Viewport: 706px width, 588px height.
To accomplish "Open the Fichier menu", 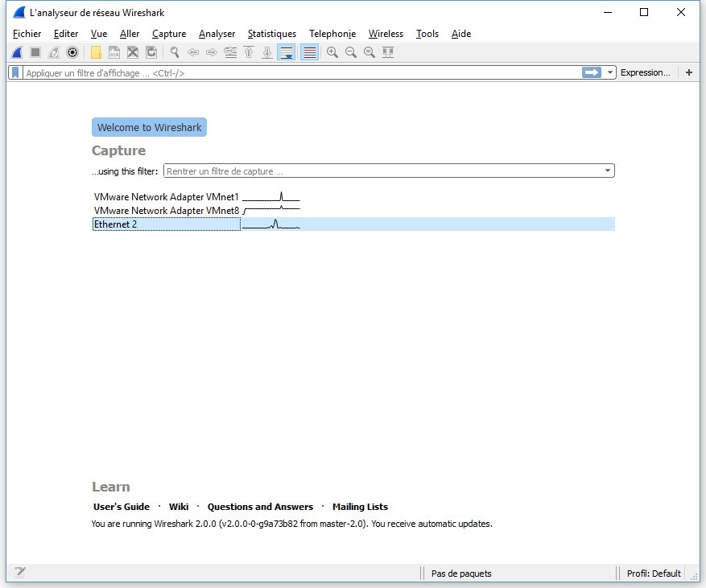I will coord(27,34).
